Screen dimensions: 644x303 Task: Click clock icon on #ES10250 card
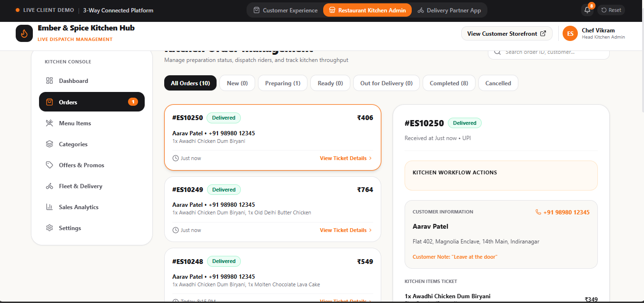point(176,158)
